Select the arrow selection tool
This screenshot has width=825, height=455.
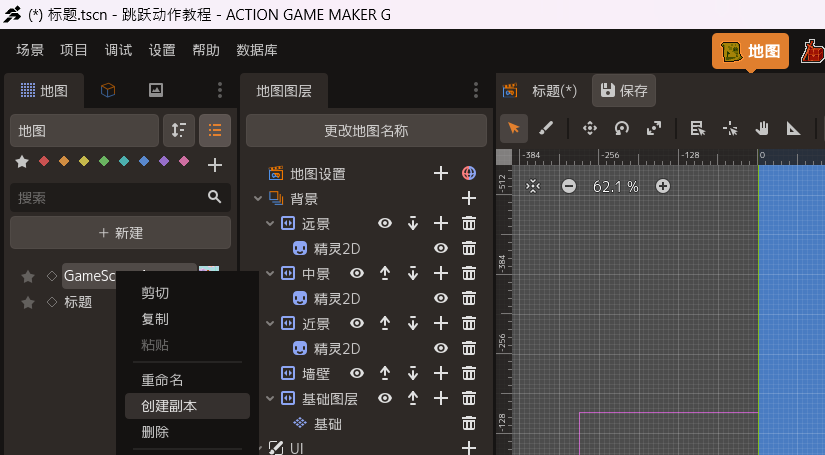coord(514,128)
